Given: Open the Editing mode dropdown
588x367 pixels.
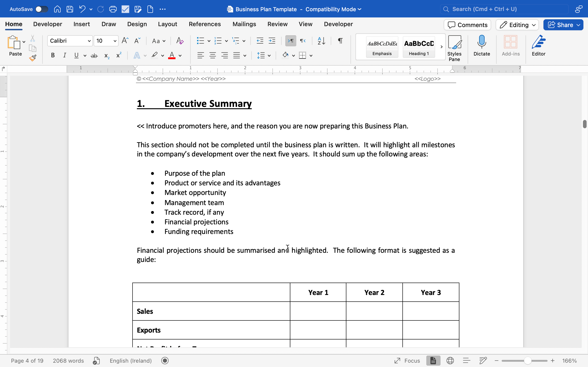Looking at the screenshot, I should pos(517,25).
